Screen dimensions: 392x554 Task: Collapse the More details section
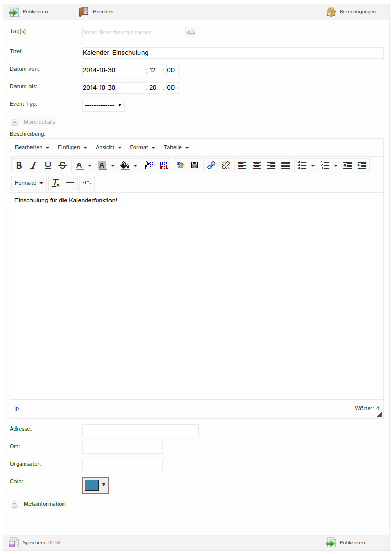click(14, 122)
